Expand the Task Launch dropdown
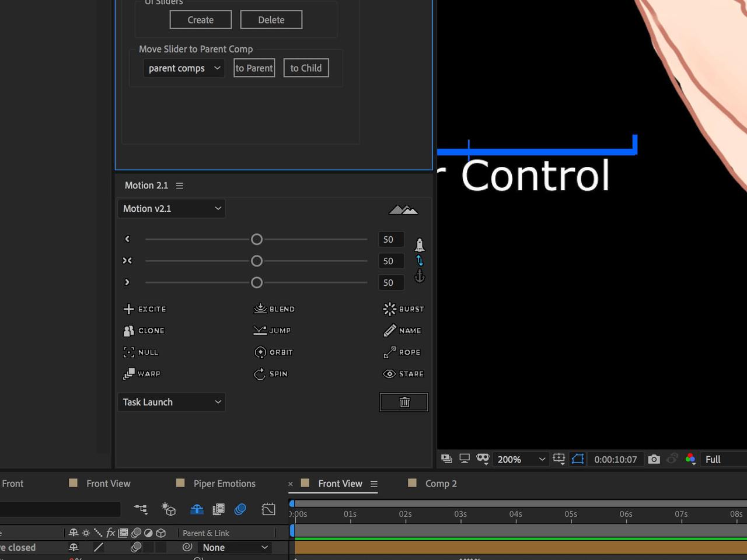 tap(172, 402)
